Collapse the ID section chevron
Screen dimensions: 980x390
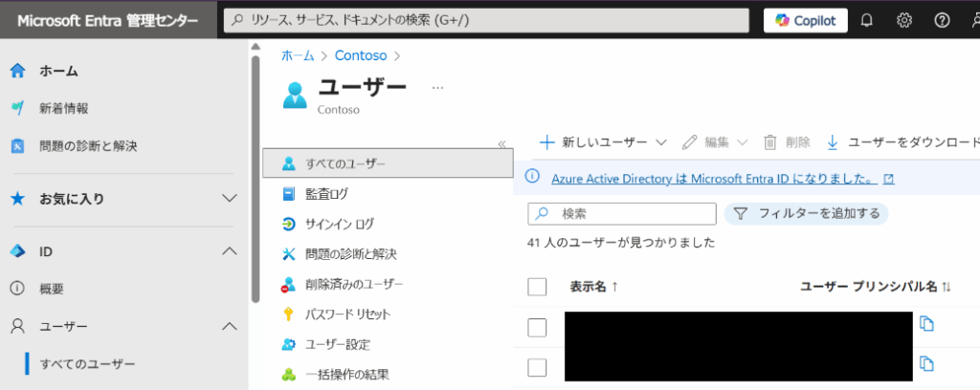point(230,251)
